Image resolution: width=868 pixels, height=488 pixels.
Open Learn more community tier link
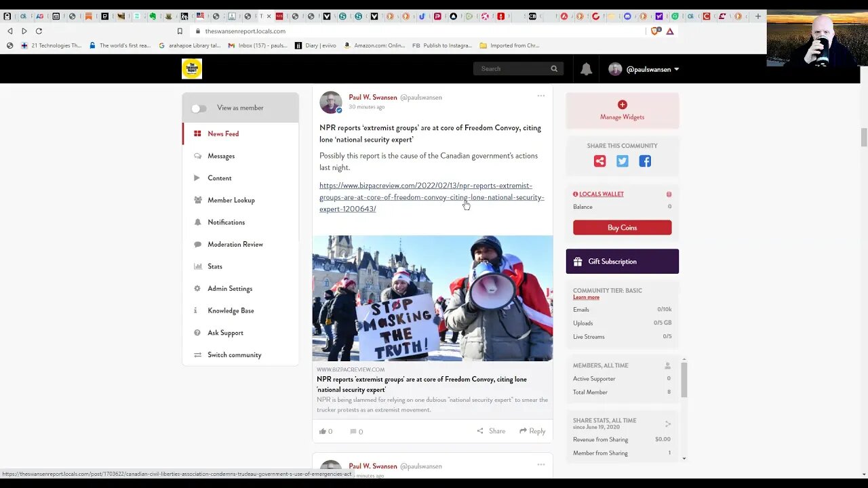pos(586,298)
